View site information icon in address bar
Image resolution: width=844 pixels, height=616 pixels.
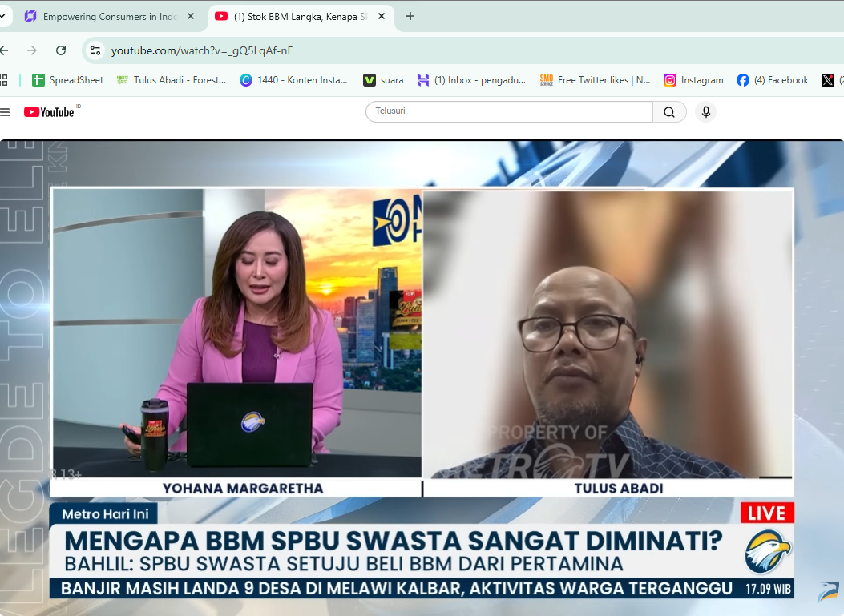click(95, 50)
